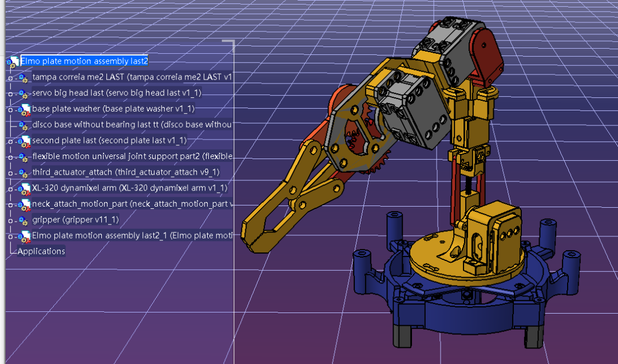
Task: Expand the second plate last node
Action: [11, 141]
